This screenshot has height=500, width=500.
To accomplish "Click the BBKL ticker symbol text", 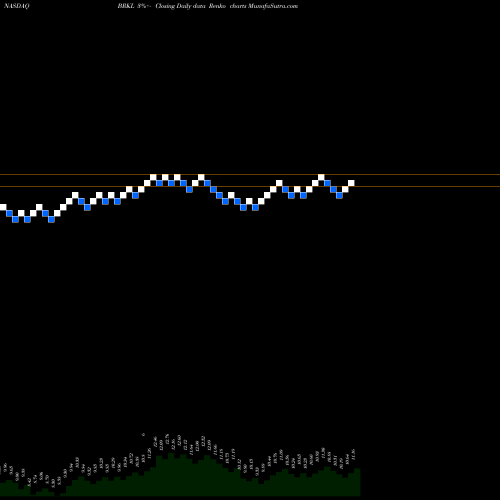I will coord(126,6).
